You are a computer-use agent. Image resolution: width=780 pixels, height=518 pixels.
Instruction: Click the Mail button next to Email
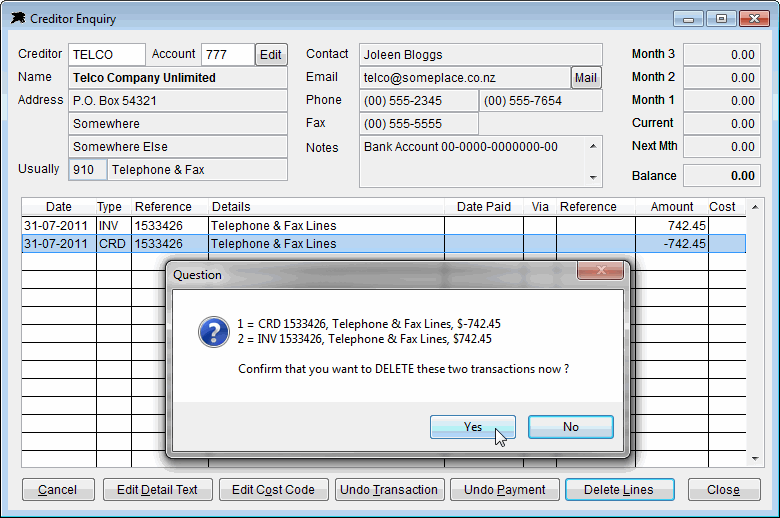(x=586, y=78)
